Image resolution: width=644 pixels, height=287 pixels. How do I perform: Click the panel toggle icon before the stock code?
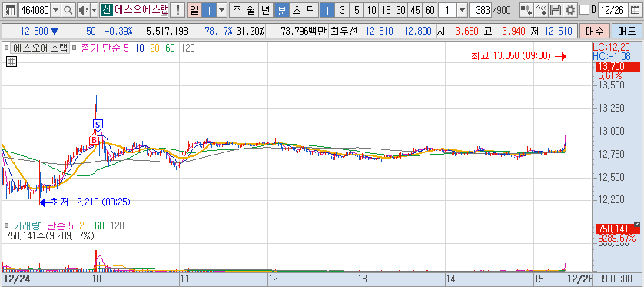coord(11,11)
